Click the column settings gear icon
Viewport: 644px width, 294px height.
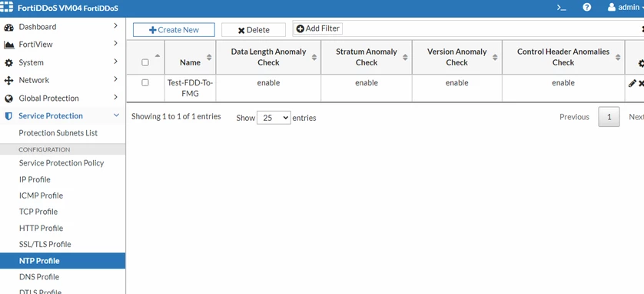641,63
